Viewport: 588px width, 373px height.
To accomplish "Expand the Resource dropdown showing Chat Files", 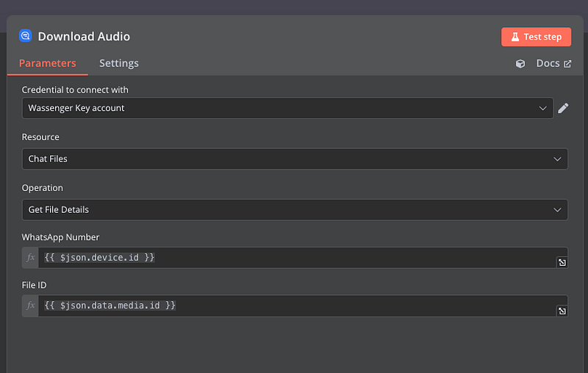I will [x=294, y=159].
